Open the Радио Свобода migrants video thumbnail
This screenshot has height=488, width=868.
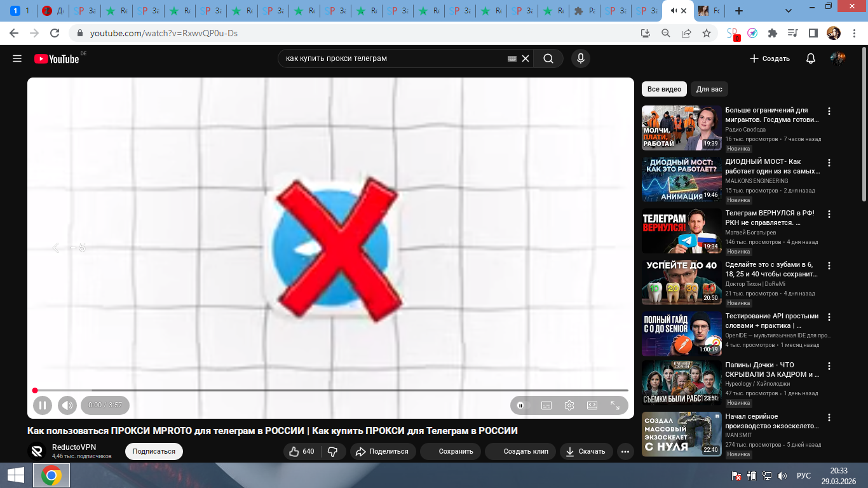coord(681,128)
